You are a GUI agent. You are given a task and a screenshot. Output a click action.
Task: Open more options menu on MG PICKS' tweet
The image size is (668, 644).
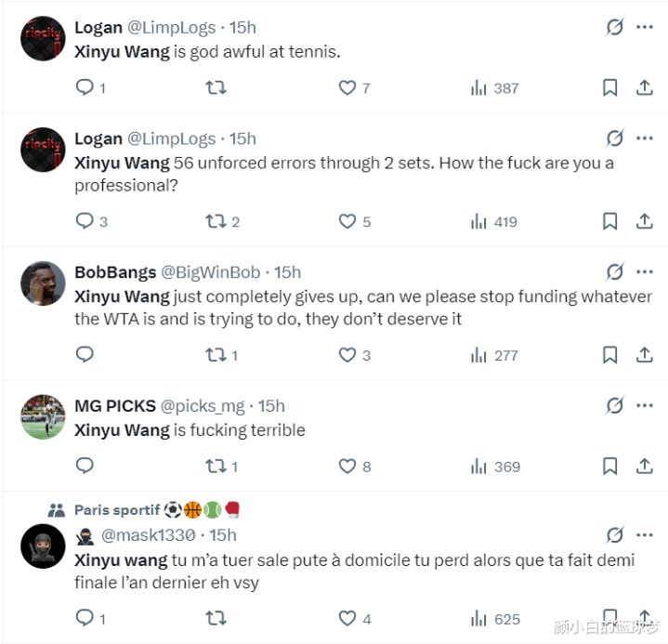(644, 405)
